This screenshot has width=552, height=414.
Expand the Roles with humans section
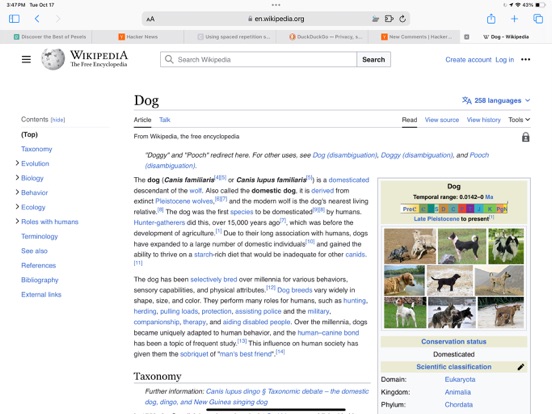[x=17, y=221]
